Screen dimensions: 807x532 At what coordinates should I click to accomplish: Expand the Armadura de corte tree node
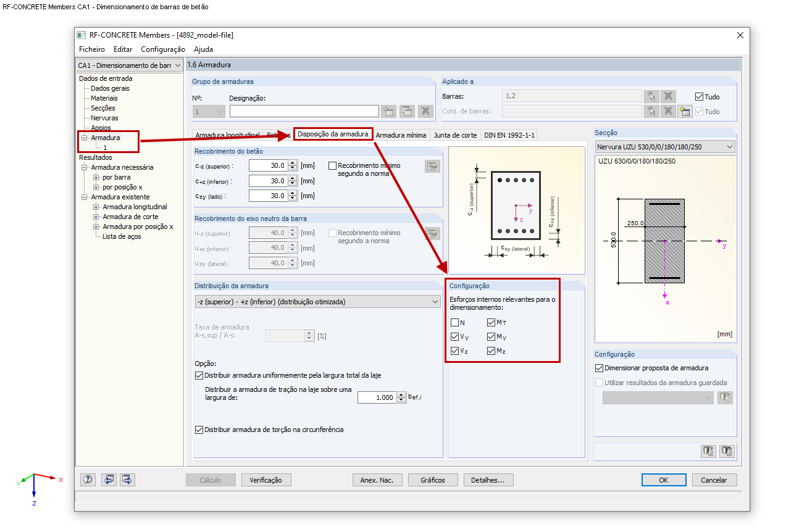(96, 217)
